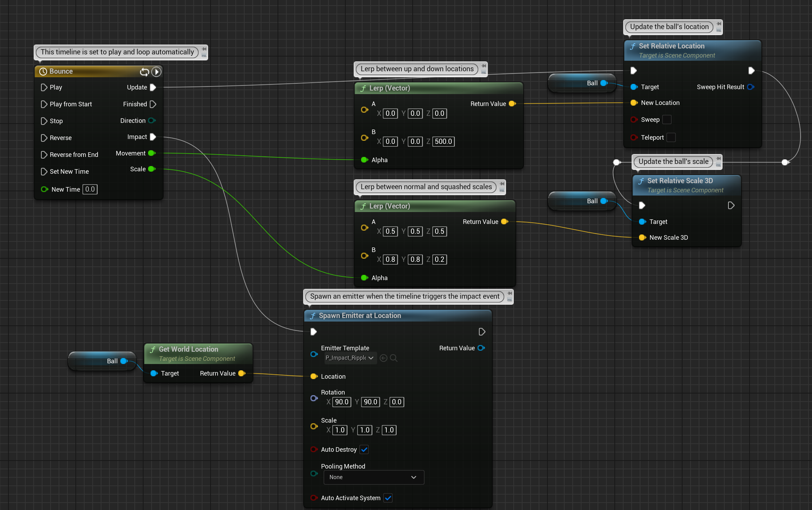Uncheck the Auto Destroy checkbox
The image size is (812, 510).
pos(364,450)
